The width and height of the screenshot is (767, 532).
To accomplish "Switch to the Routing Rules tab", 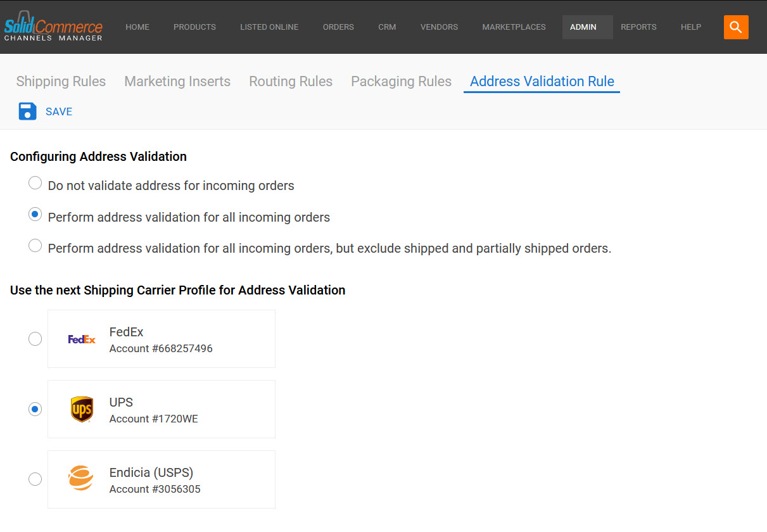I will click(291, 82).
